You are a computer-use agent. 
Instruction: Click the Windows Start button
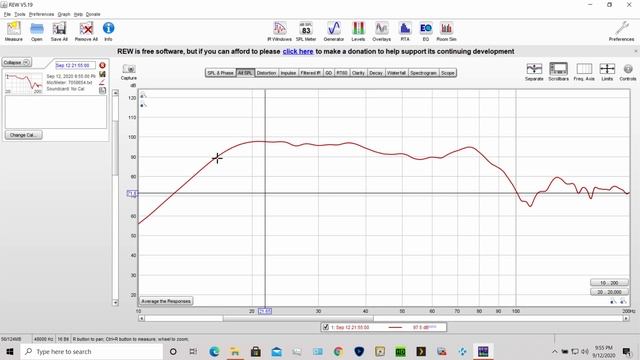(x=10, y=351)
